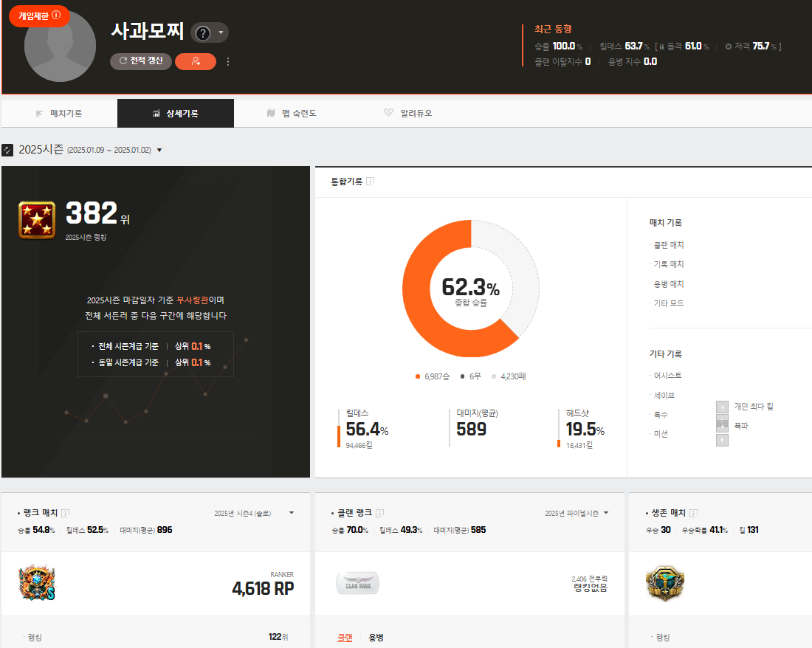Open the three-dot more options menu
The width and height of the screenshot is (812, 648).
(x=227, y=62)
